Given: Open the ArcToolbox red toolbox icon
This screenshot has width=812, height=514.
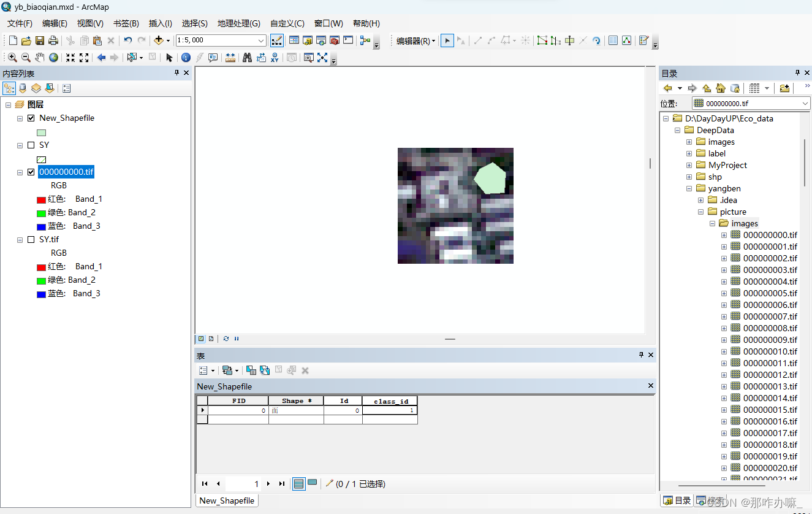Looking at the screenshot, I should tap(335, 40).
